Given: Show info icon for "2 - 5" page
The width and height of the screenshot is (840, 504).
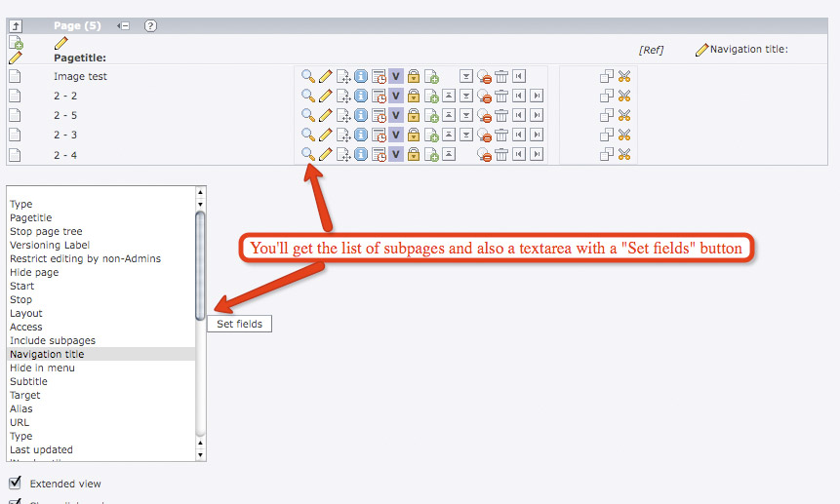Looking at the screenshot, I should click(360, 115).
